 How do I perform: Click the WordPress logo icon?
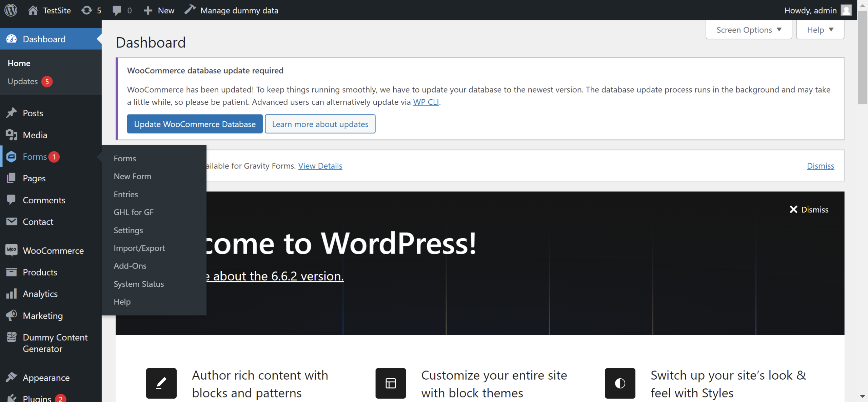pyautogui.click(x=11, y=10)
